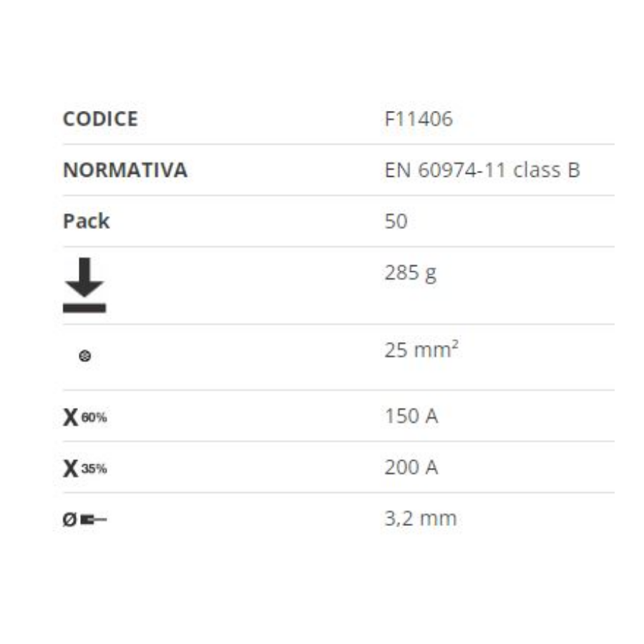Viewport: 644px width, 644px height.
Task: Select the pack quantity 50
Action: point(396,221)
